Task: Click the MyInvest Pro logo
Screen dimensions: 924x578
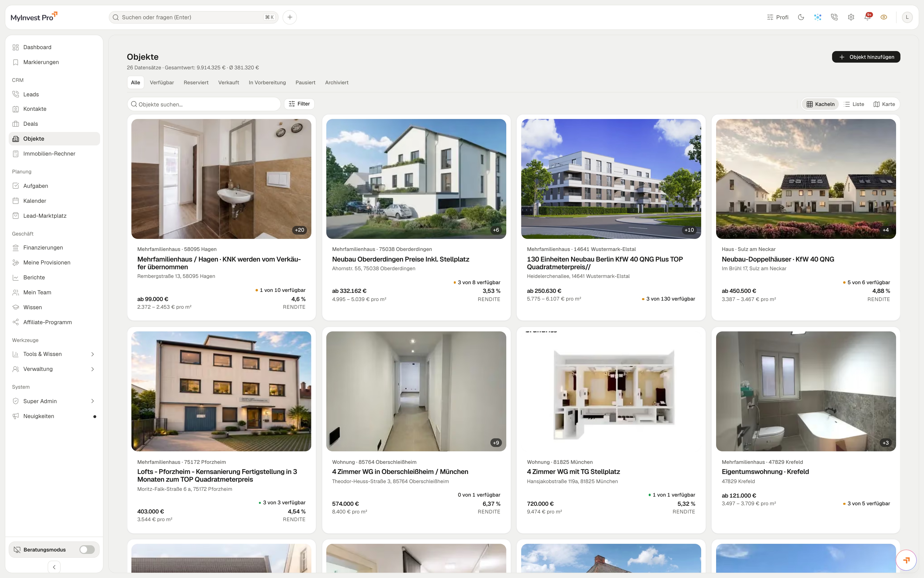Action: (34, 17)
